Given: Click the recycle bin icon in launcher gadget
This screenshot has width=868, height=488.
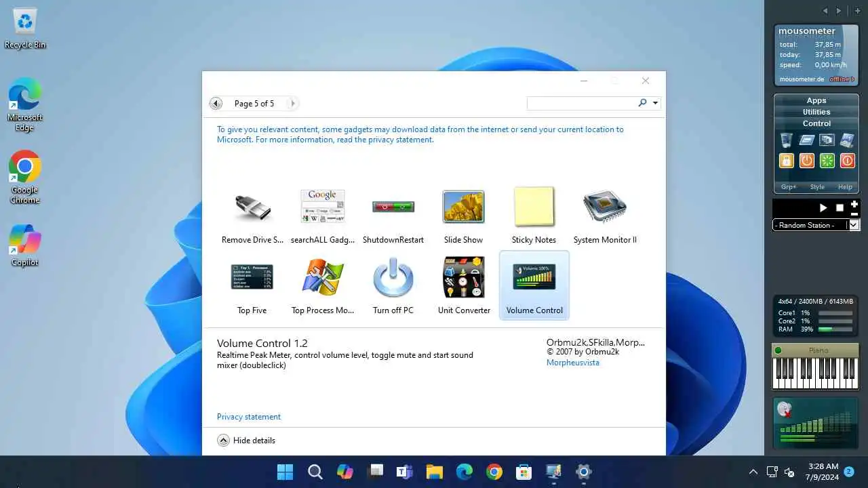Looking at the screenshot, I should 786,140.
